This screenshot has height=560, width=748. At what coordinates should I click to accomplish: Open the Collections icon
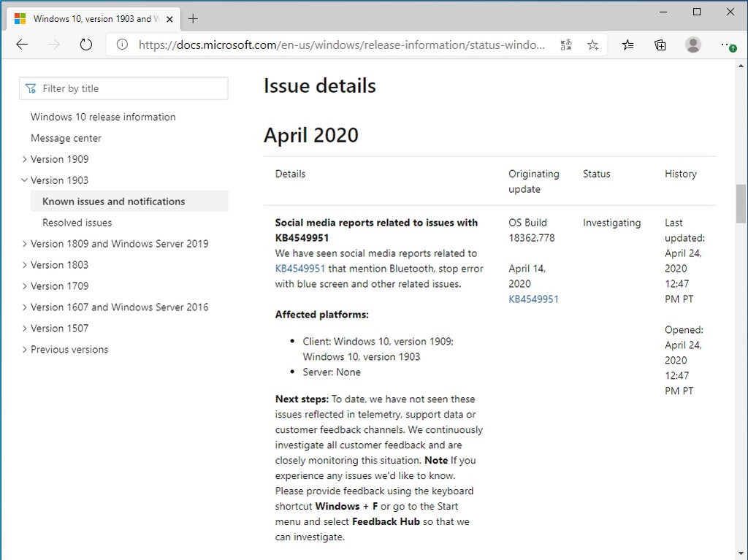[x=660, y=45]
